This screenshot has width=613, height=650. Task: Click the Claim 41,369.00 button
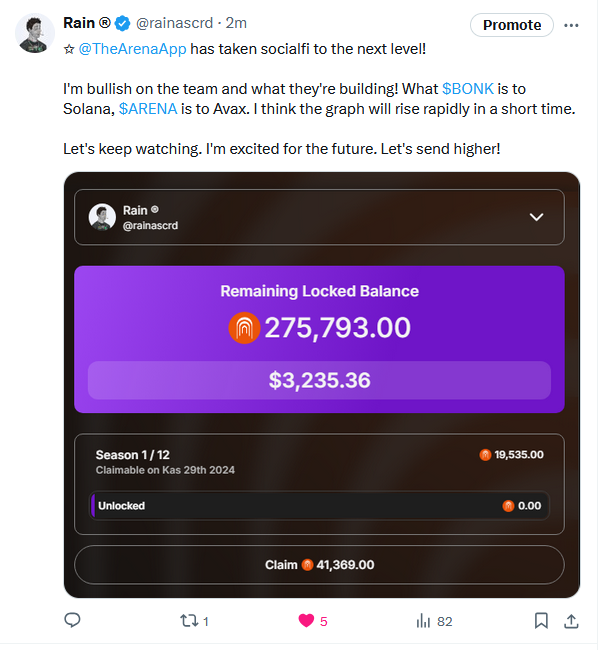tap(320, 565)
